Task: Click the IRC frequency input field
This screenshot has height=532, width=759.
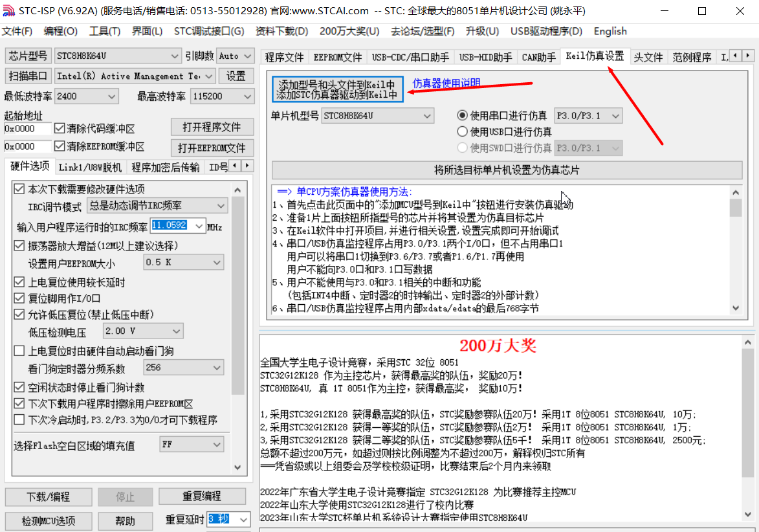Action: pos(170,226)
